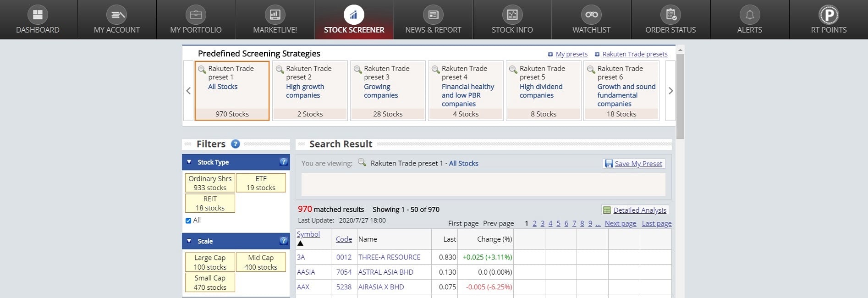Collapse the Stock Type filter section
Image resolution: width=868 pixels, height=298 pixels.
(x=189, y=162)
